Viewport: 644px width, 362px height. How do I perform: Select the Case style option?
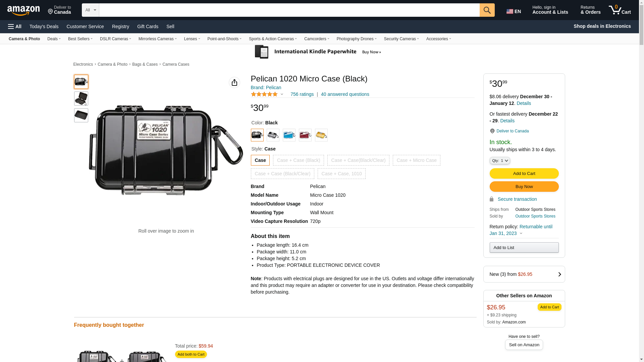(260, 160)
